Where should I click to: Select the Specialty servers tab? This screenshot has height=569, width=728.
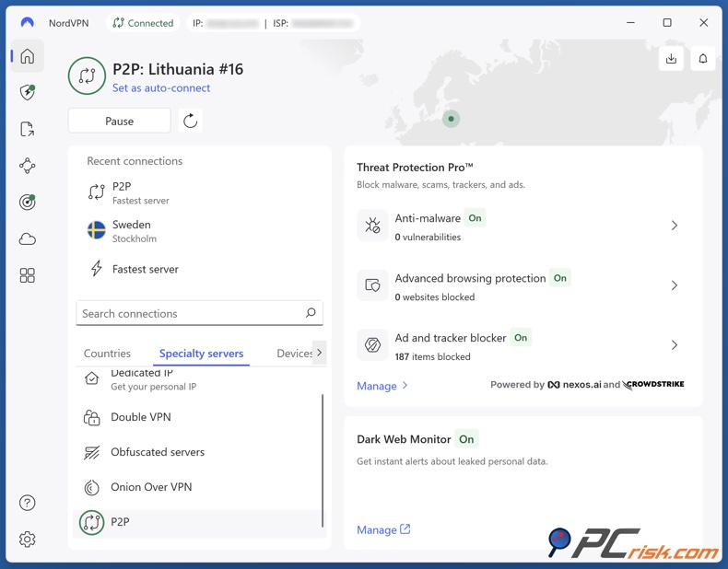coord(202,354)
